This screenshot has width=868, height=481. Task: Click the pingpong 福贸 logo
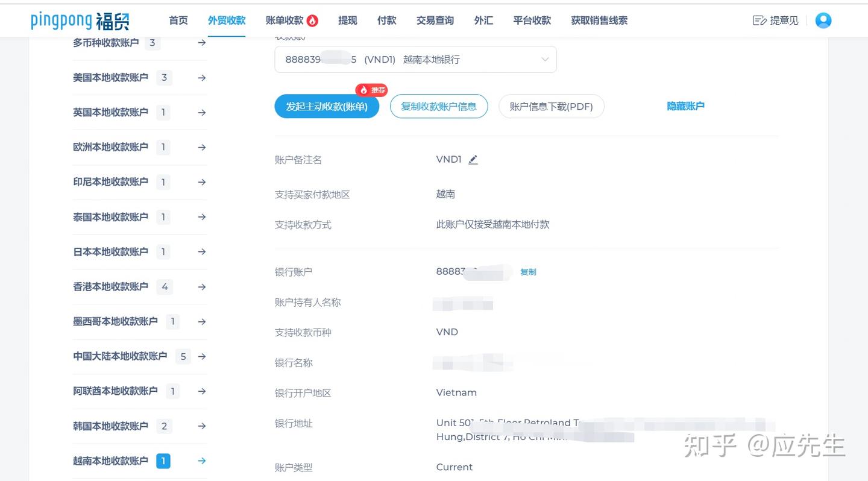pyautogui.click(x=79, y=20)
